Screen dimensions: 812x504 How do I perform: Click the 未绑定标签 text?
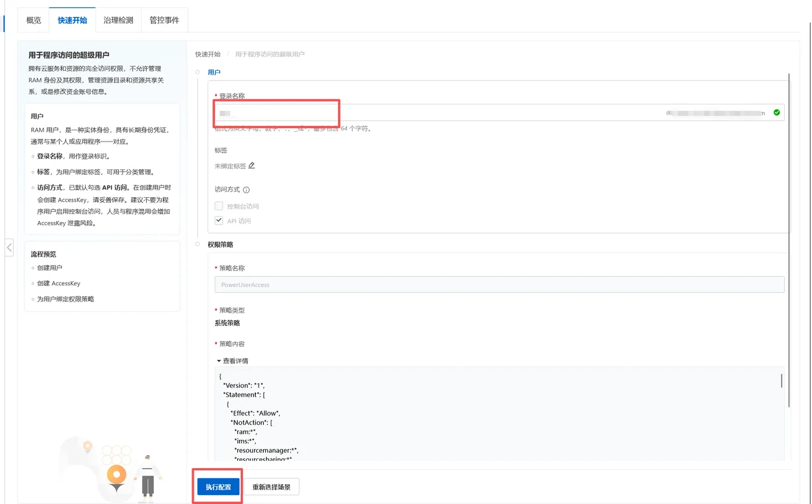point(230,166)
